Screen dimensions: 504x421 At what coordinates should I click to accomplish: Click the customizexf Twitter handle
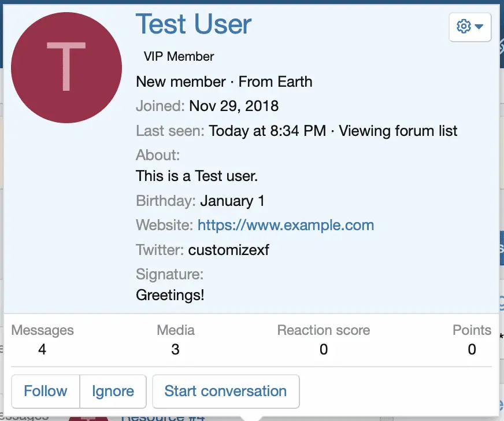(229, 250)
